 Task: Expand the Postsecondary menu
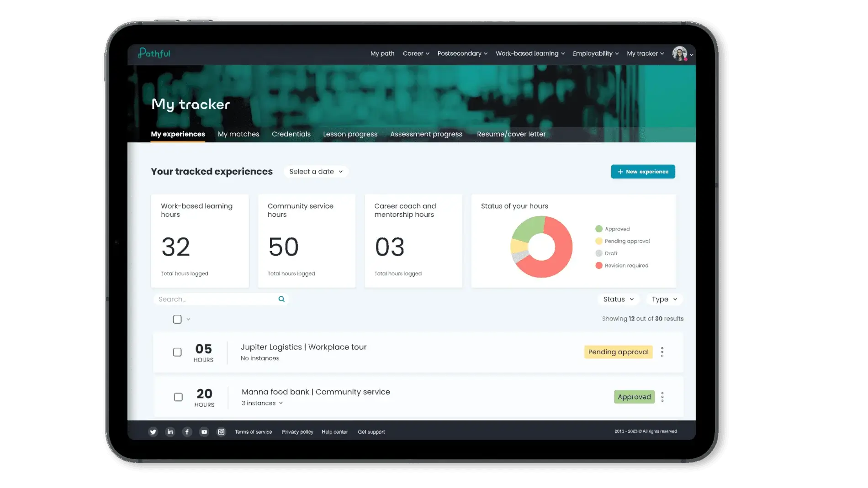(x=462, y=53)
